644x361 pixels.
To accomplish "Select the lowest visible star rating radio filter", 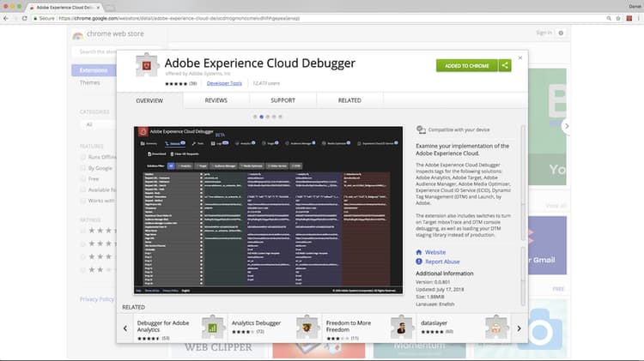I will [83, 270].
